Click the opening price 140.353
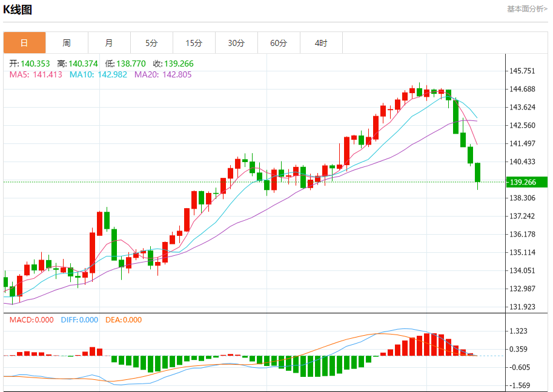The width and height of the screenshot is (553, 392). pos(35,64)
